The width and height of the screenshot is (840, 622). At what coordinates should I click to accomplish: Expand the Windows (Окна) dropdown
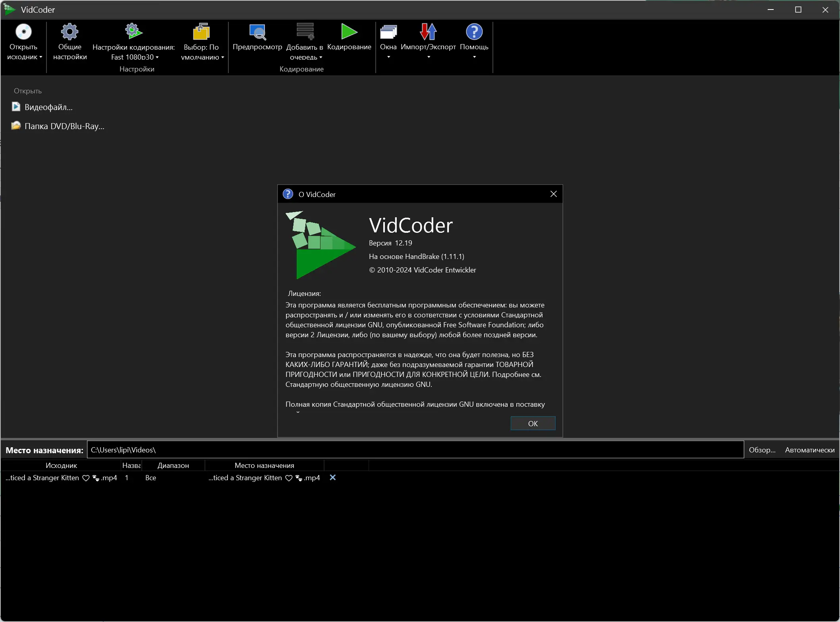[388, 57]
